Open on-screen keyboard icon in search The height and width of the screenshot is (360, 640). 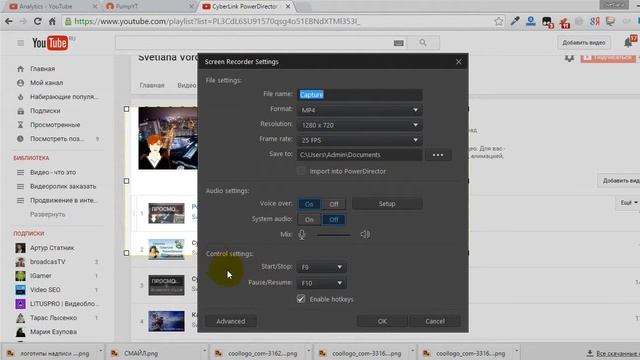[398, 43]
